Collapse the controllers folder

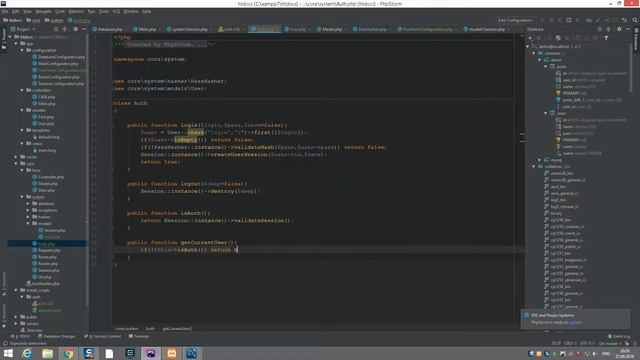click(22, 90)
